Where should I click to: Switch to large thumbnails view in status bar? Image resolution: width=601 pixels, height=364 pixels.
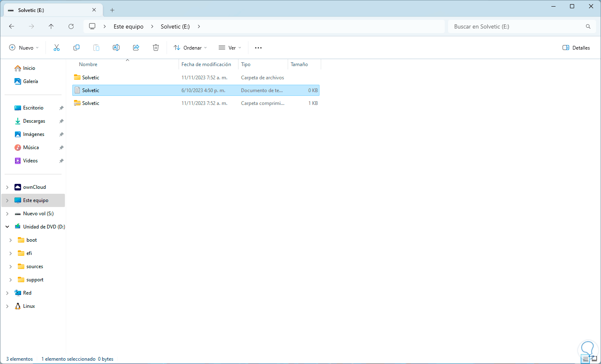click(594, 359)
